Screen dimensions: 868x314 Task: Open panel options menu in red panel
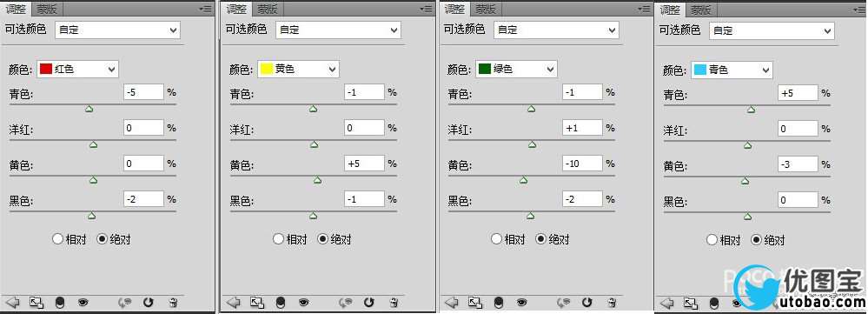[x=205, y=9]
